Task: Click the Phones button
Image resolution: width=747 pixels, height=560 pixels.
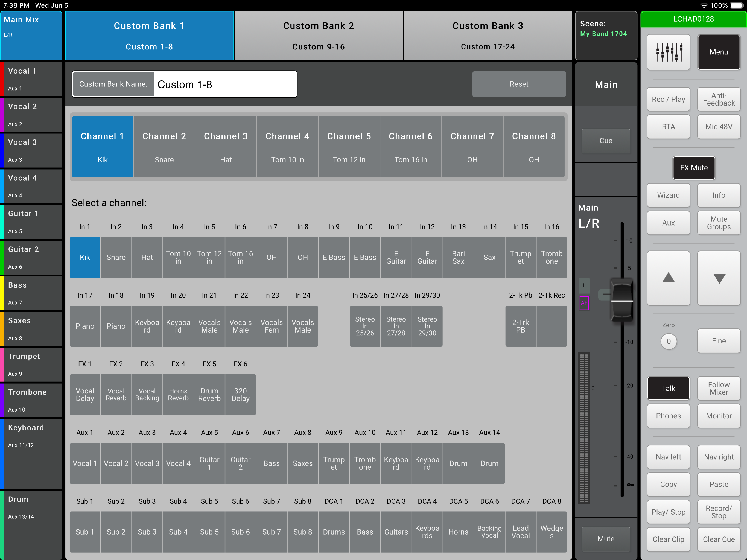Action: pyautogui.click(x=668, y=416)
